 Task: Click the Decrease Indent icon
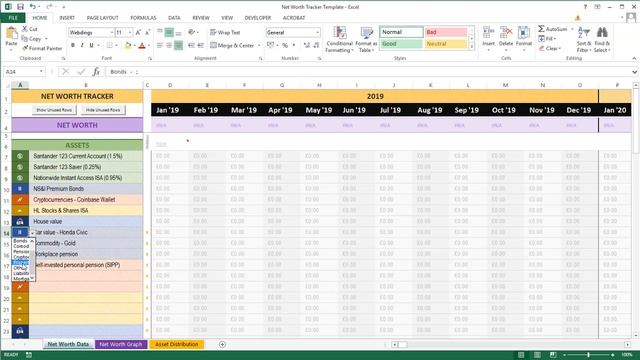tap(191, 45)
